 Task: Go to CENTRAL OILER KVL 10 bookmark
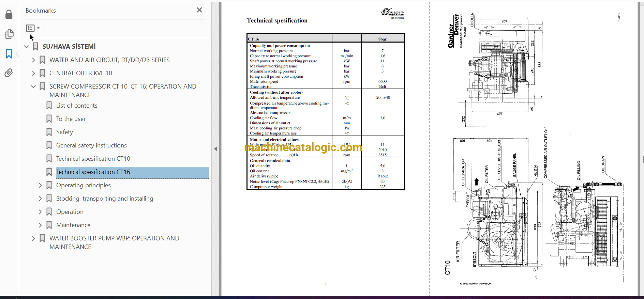(x=81, y=73)
